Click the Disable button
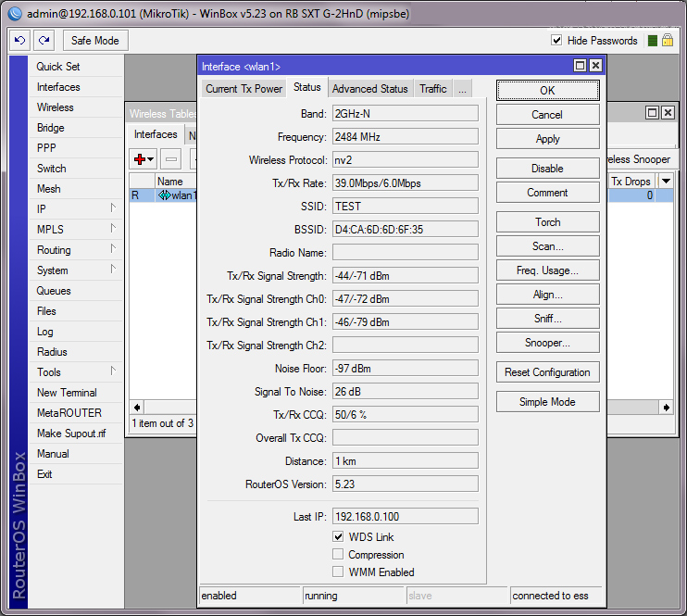The image size is (687, 616). [548, 169]
